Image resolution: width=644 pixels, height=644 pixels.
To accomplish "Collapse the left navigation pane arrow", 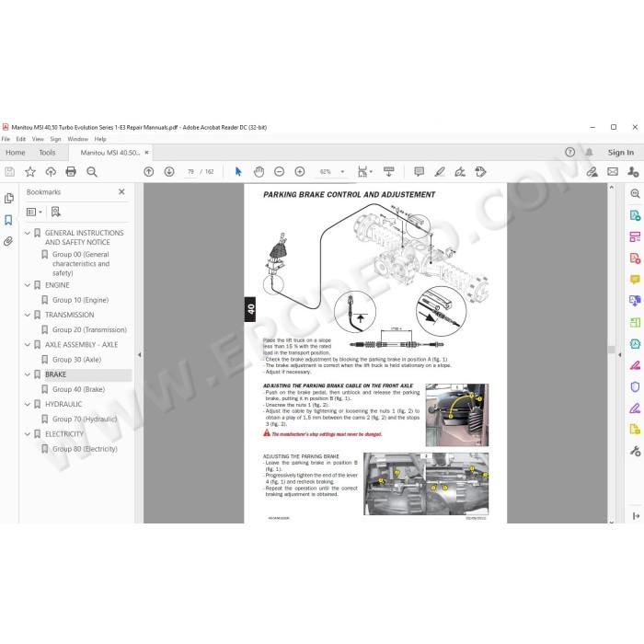I will coord(139,354).
